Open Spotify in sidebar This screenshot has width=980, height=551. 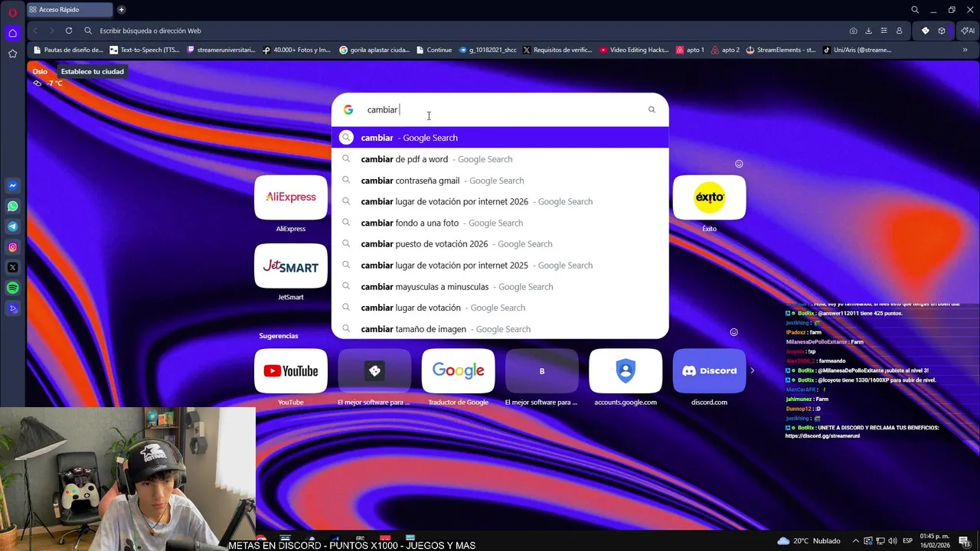click(x=12, y=288)
